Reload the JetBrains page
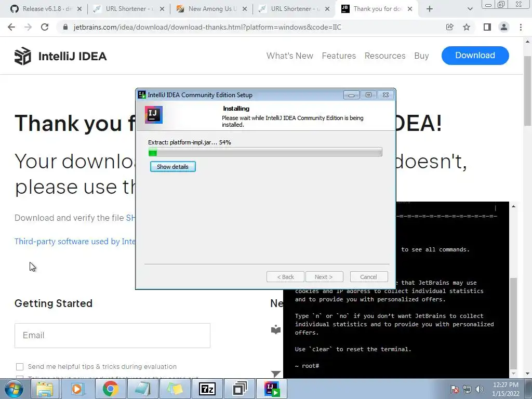The height and width of the screenshot is (399, 532). click(45, 27)
